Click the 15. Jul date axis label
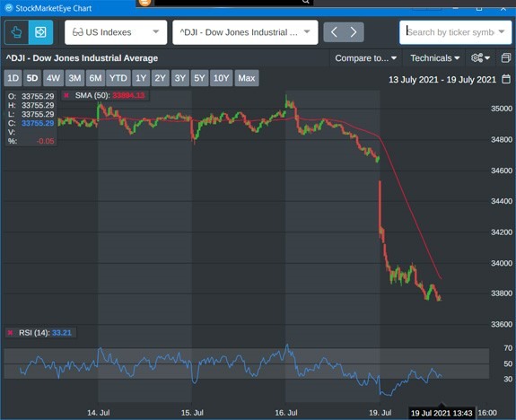Screen dimensions: 516x420 click(x=192, y=413)
